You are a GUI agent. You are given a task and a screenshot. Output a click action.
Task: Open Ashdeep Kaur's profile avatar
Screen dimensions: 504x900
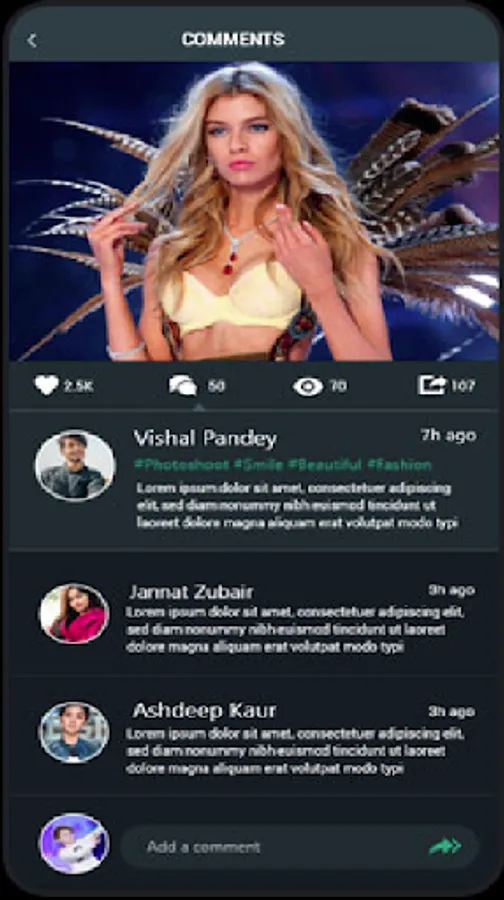[x=74, y=732]
